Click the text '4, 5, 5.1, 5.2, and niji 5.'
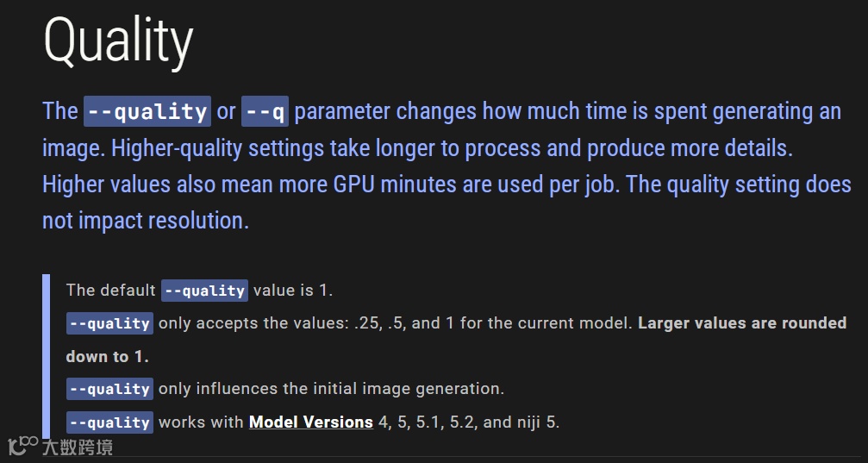Viewport: 868px width, 463px height. [x=469, y=422]
